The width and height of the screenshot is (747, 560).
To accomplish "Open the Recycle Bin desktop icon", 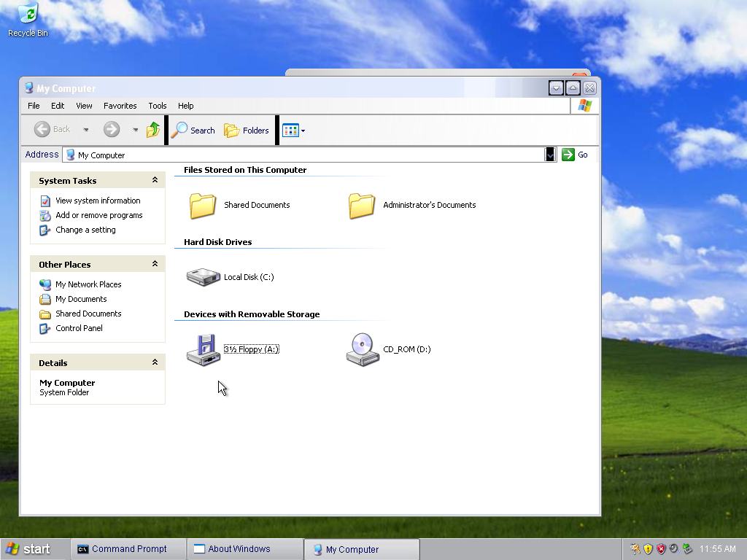I will point(28,20).
